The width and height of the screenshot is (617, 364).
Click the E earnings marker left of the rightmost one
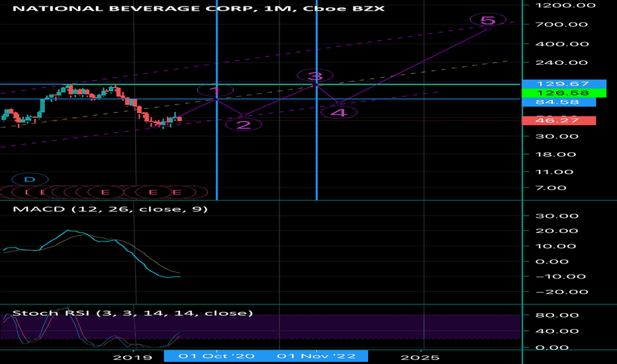coord(153,192)
